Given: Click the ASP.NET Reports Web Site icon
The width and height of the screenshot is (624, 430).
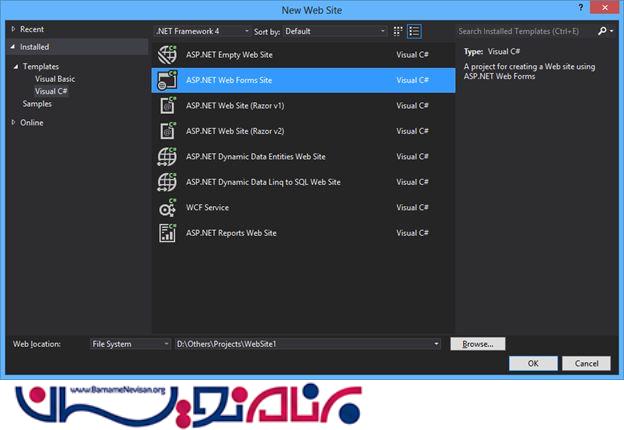Looking at the screenshot, I should [167, 233].
